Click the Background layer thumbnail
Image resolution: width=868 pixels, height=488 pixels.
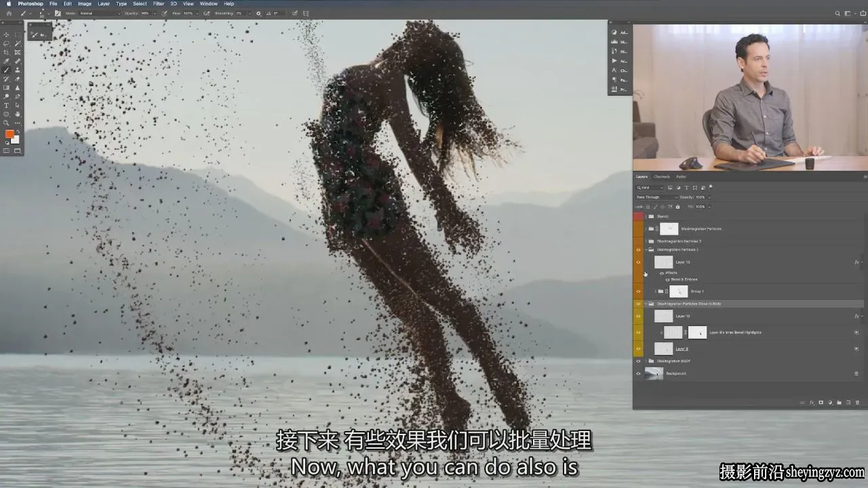point(654,373)
